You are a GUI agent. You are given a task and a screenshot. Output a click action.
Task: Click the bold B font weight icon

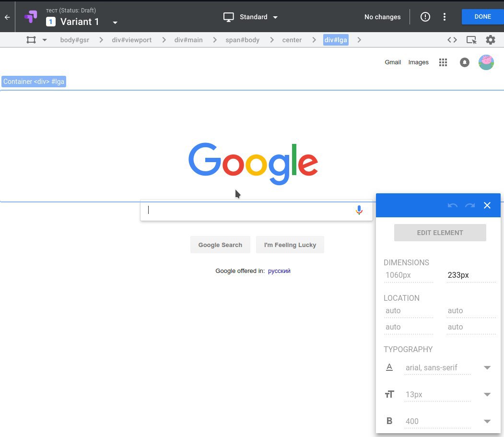click(389, 421)
